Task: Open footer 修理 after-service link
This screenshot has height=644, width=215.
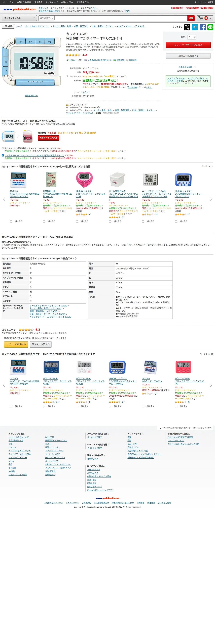Action: pos(129,437)
